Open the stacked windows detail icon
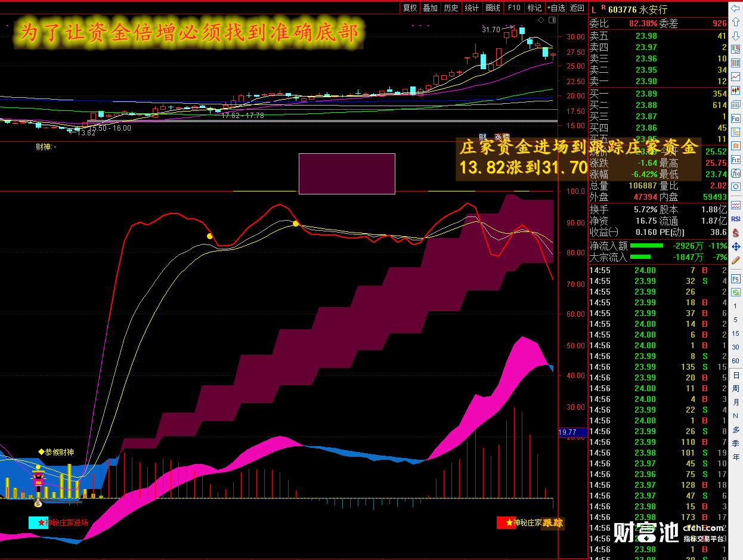 (736, 105)
